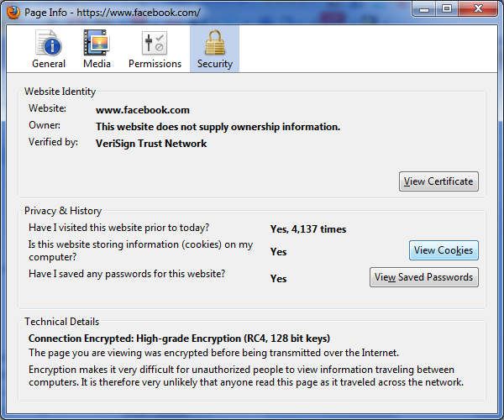Click the Security tab label
The height and width of the screenshot is (420, 504).
pos(215,64)
